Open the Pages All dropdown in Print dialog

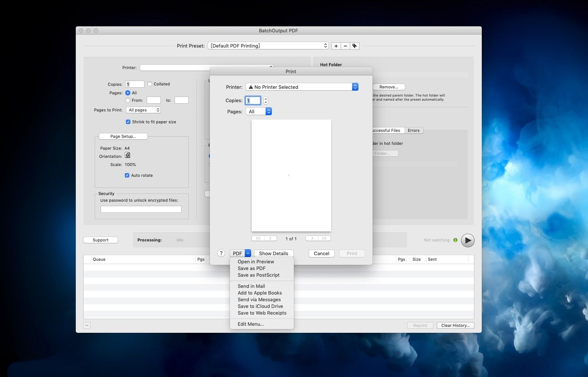259,111
